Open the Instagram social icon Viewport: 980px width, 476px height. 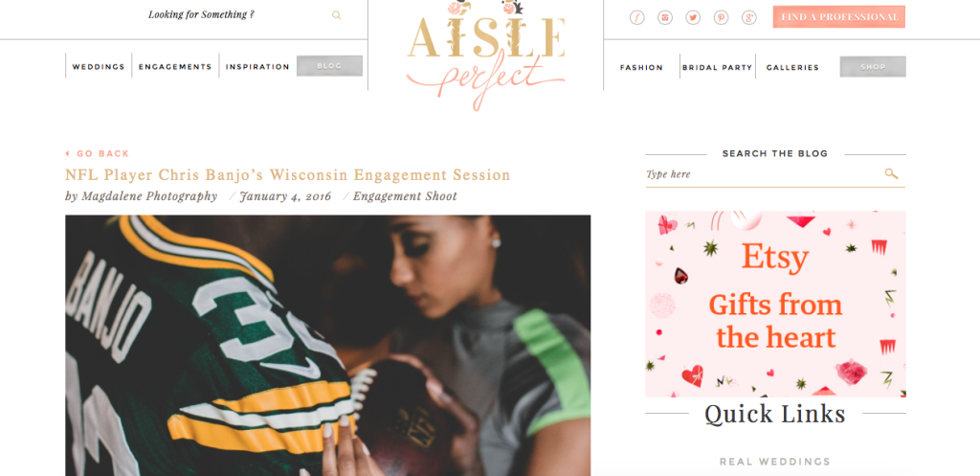(x=665, y=17)
